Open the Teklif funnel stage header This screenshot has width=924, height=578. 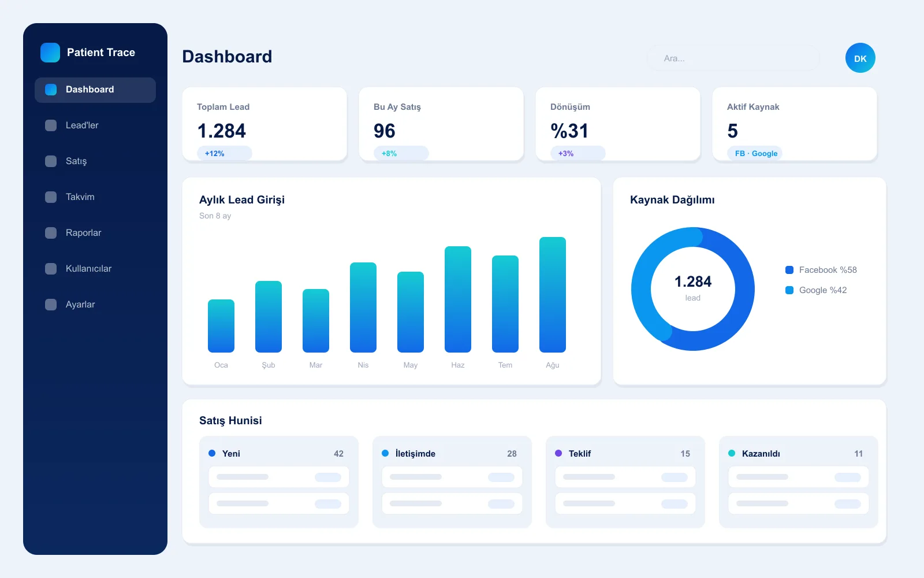point(625,454)
